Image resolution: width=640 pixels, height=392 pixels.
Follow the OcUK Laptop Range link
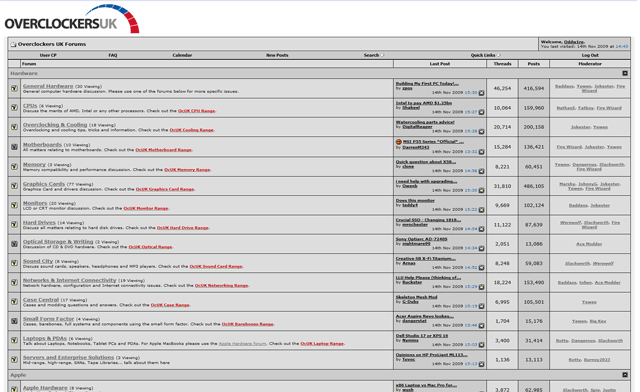322,344
